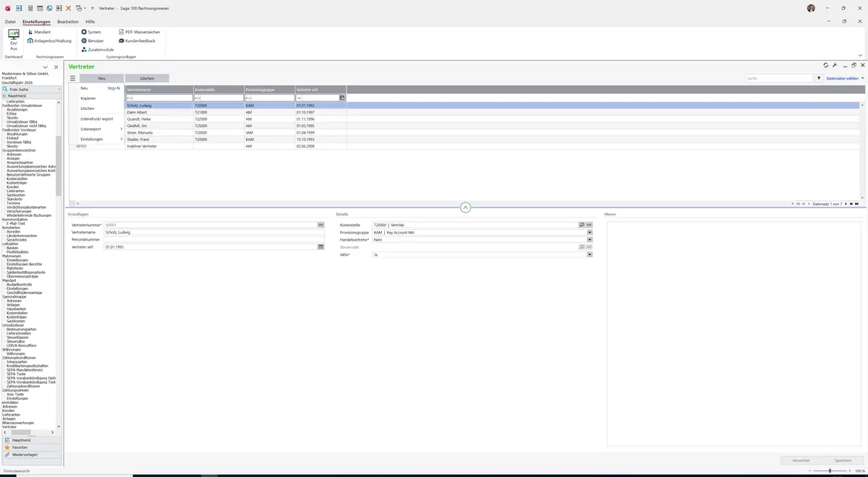
Task: Open Wiedervorlagen in the navigation pane
Action: click(x=31, y=455)
